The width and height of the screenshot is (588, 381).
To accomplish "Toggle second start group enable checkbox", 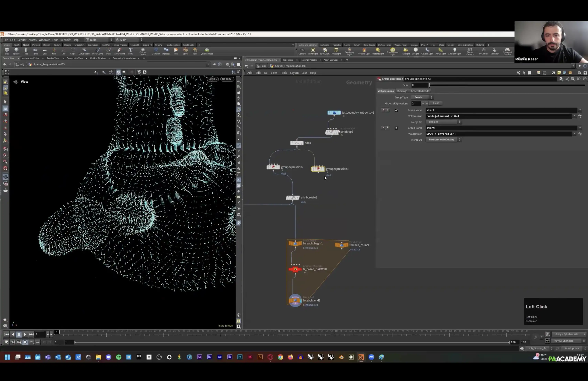I will pos(396,128).
